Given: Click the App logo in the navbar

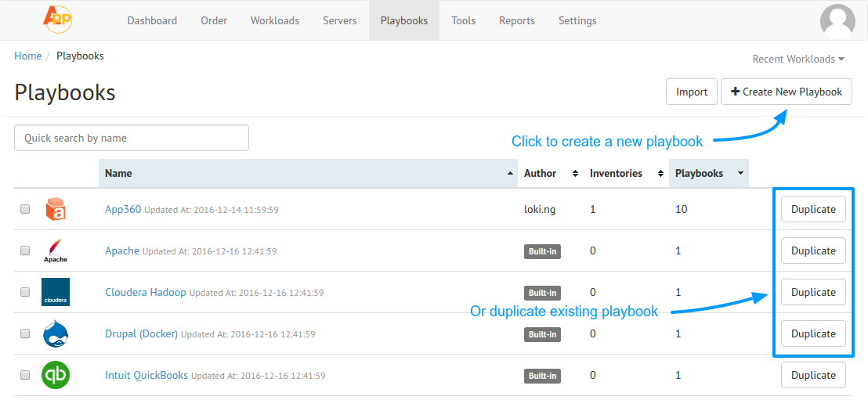Looking at the screenshot, I should tap(57, 20).
